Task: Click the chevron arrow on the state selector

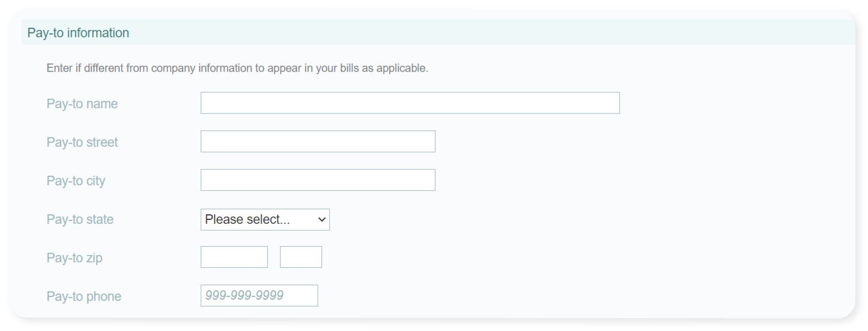Action: click(321, 220)
